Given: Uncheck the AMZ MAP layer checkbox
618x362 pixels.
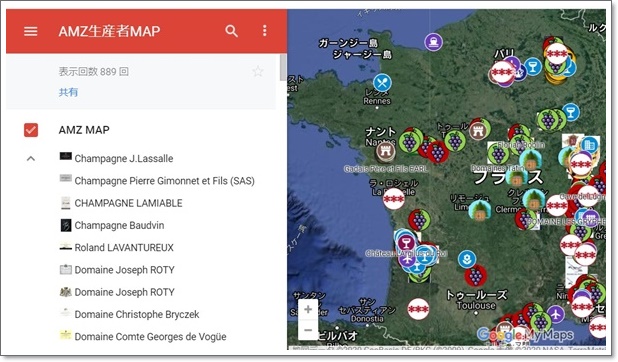Looking at the screenshot, I should (x=31, y=130).
